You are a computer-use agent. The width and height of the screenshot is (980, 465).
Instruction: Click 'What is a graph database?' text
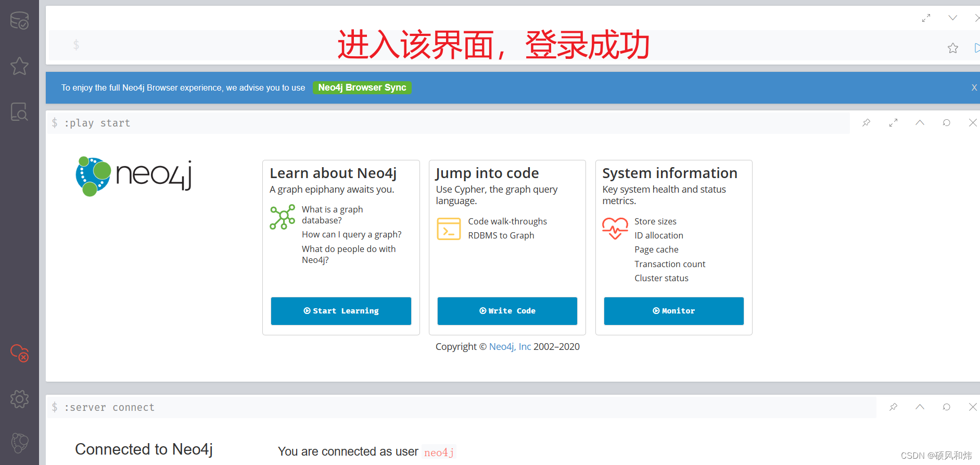click(x=333, y=215)
